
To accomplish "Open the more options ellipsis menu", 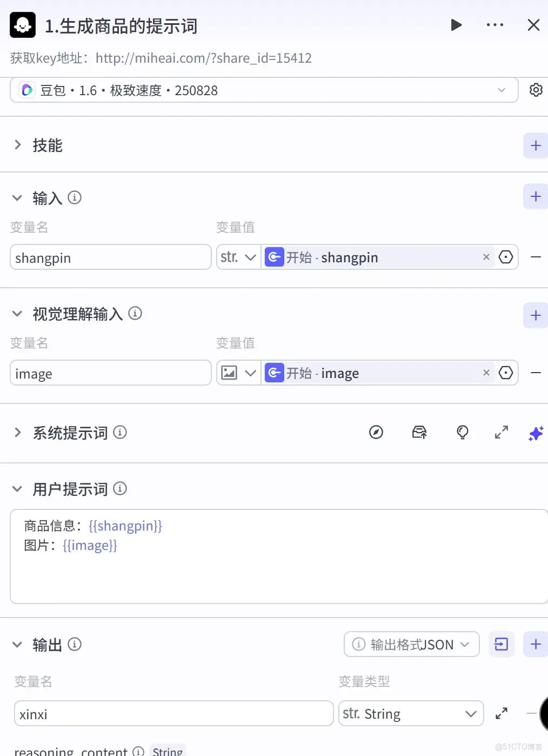I will [x=496, y=25].
